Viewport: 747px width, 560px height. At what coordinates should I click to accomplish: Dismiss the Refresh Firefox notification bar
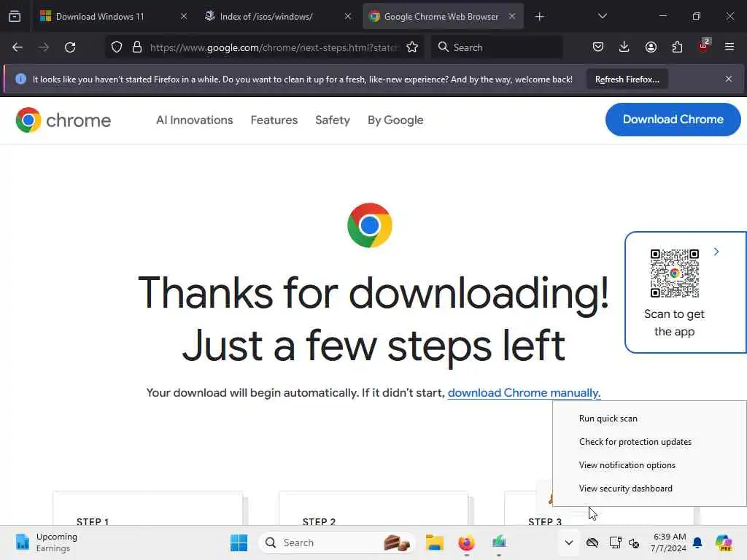tap(729, 79)
